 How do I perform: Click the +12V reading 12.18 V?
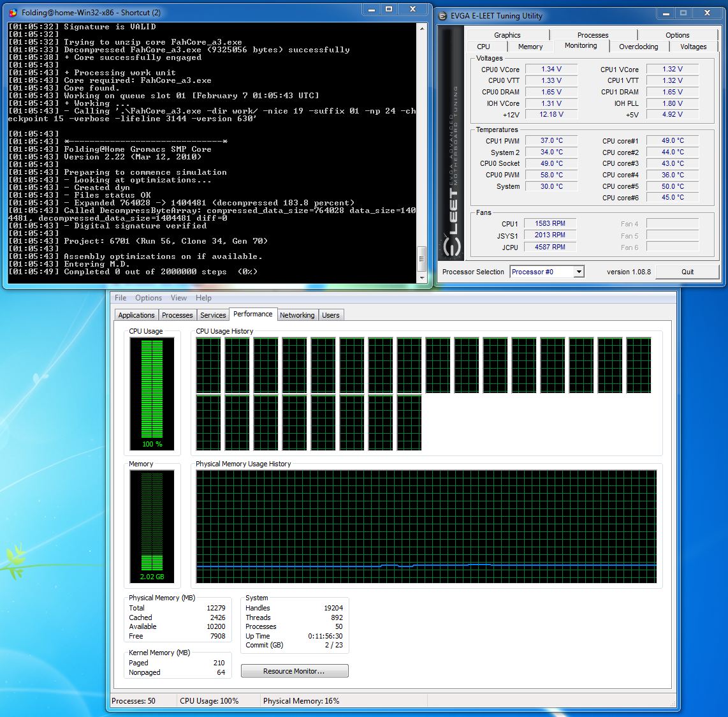(551, 114)
